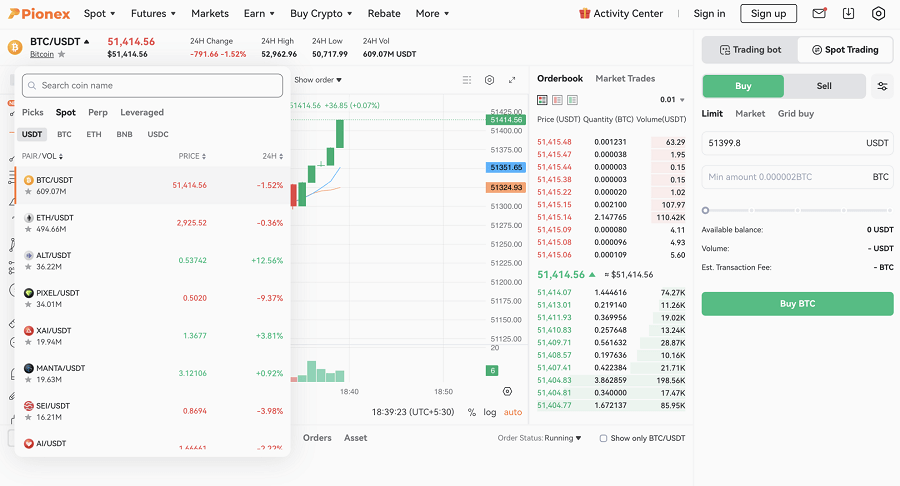Click the blue 51351.65 price label
The height and width of the screenshot is (486, 900).
506,168
